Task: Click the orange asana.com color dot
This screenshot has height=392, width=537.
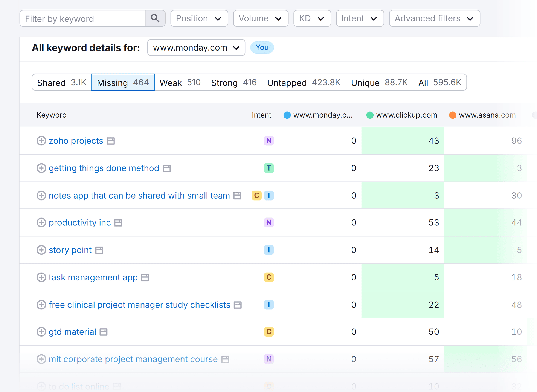Action: point(453,115)
